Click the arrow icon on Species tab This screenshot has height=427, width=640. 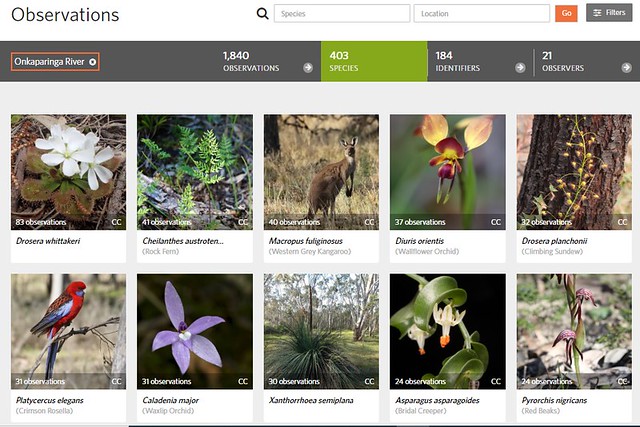click(x=414, y=68)
